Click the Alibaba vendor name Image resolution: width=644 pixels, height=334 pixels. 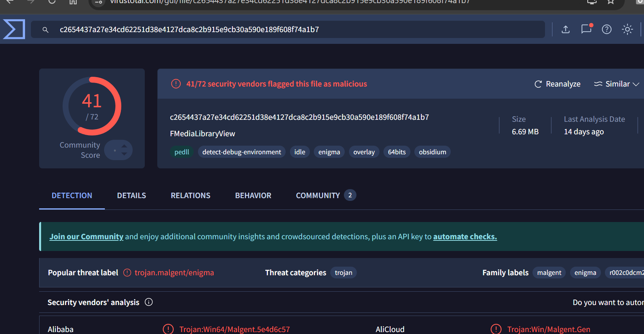point(61,329)
